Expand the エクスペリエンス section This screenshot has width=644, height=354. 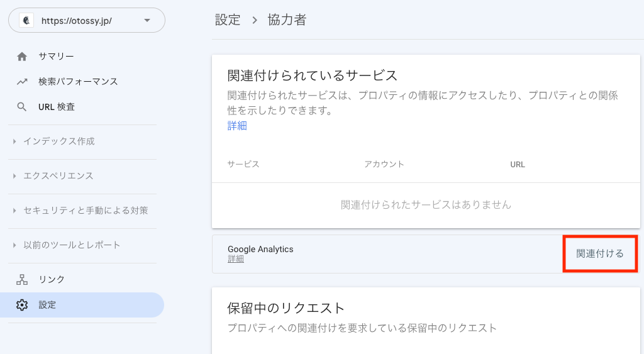58,176
